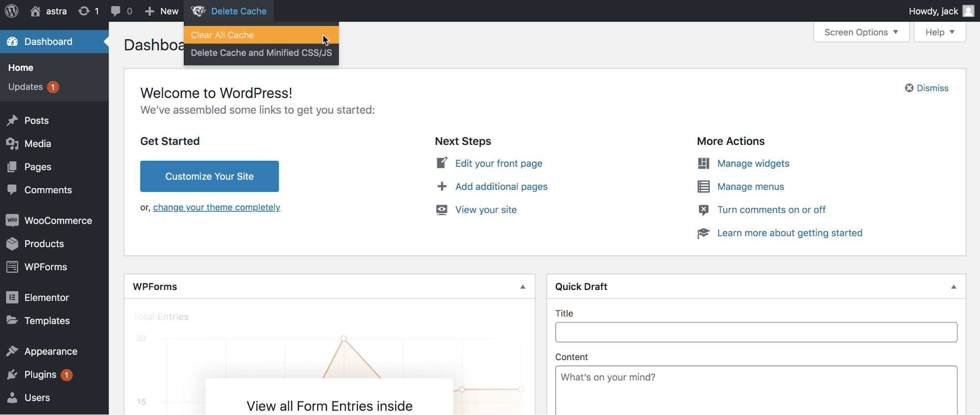This screenshot has height=415, width=980.
Task: Dismiss the Welcome panel via Dismiss text
Action: click(932, 88)
